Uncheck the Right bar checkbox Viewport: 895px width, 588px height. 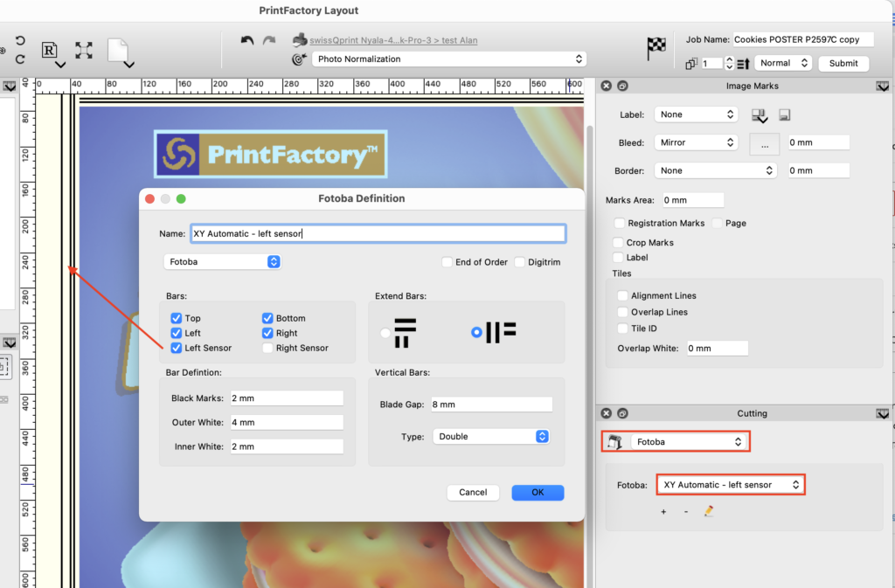(267, 333)
